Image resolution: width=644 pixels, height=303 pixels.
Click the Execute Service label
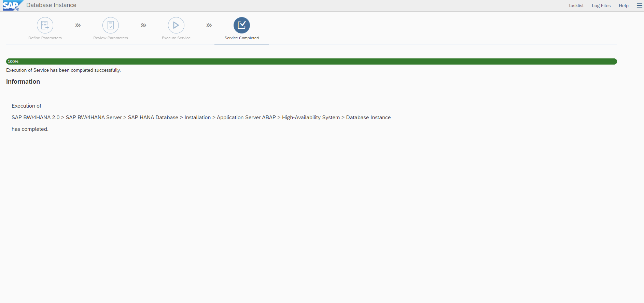click(x=176, y=38)
